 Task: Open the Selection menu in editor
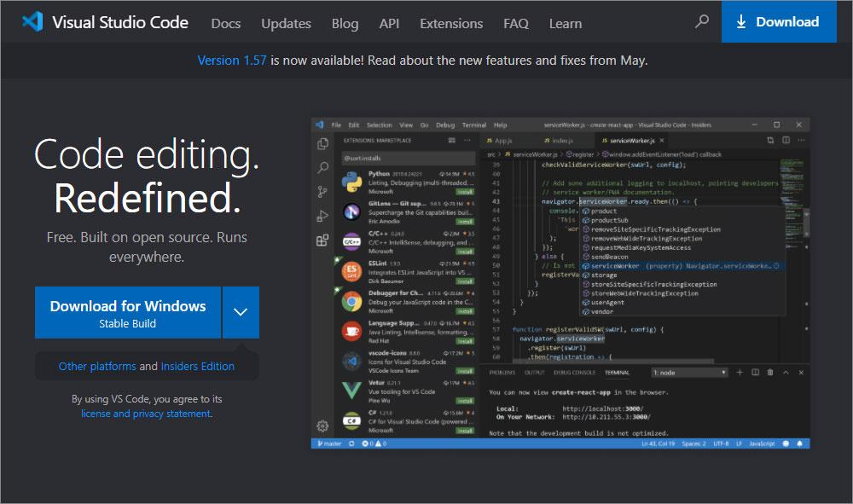(380, 125)
